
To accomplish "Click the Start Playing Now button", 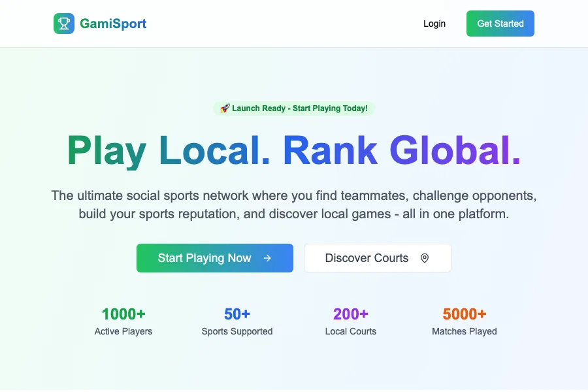I will coord(215,258).
